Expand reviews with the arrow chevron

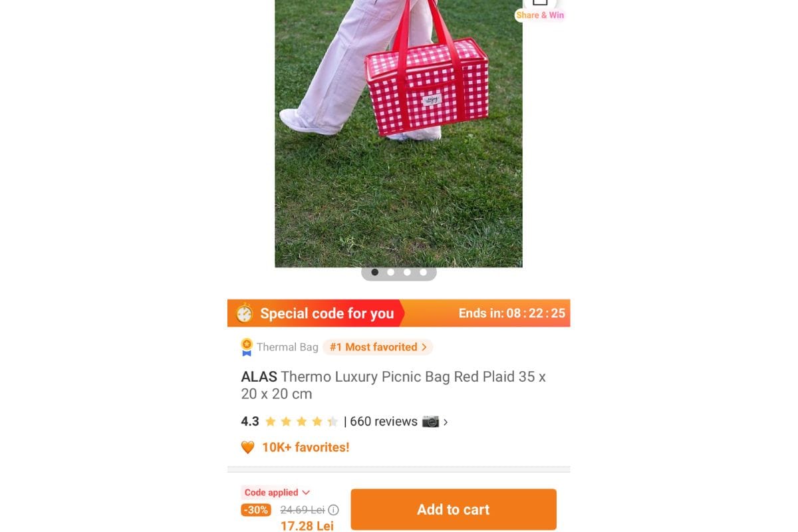click(x=446, y=422)
